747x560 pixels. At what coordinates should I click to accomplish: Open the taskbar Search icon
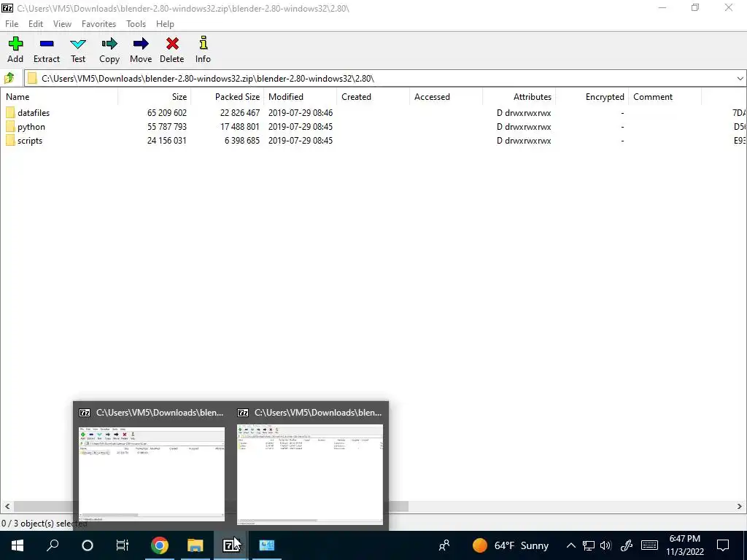point(53,545)
